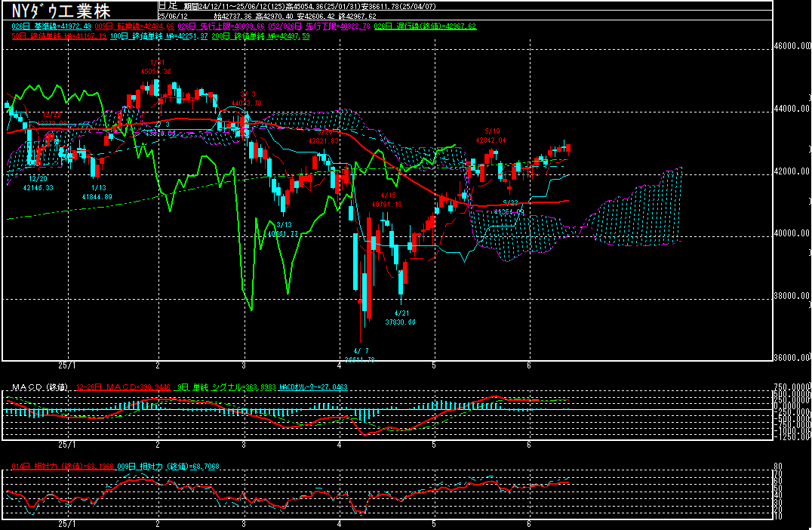
Task: Select the 026日 遅行線(終値)=42967.62 legend
Action: 425,26
